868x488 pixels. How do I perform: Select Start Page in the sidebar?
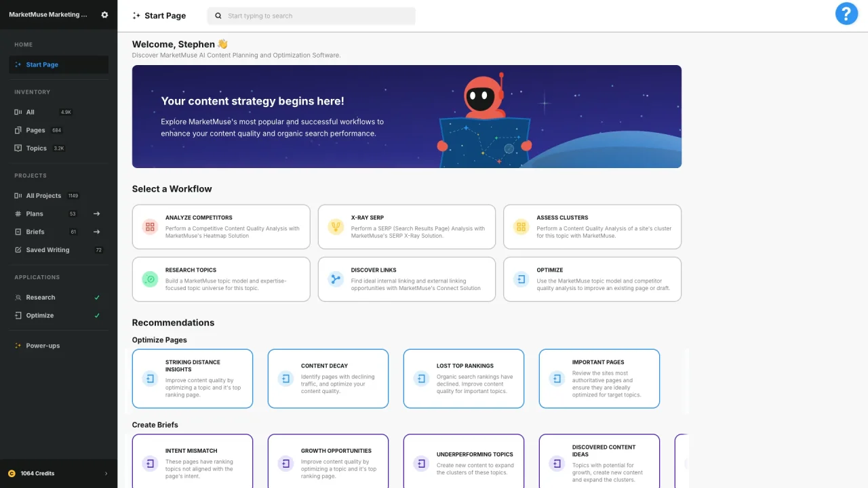coord(42,64)
